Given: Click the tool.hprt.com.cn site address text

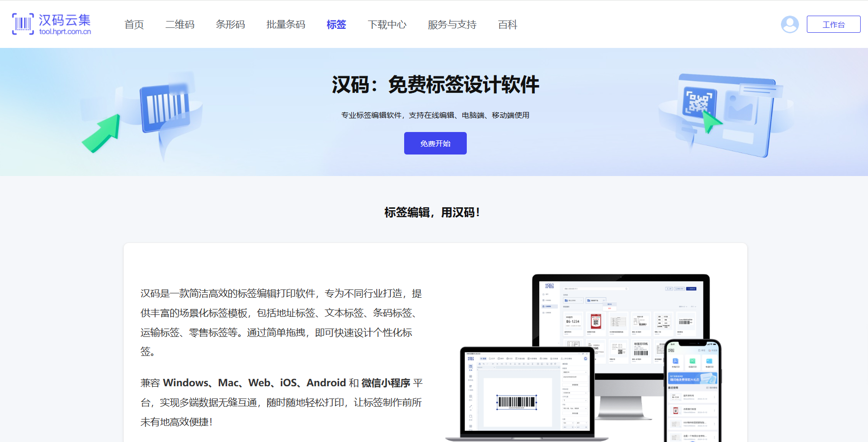Looking at the screenshot, I should [x=65, y=32].
